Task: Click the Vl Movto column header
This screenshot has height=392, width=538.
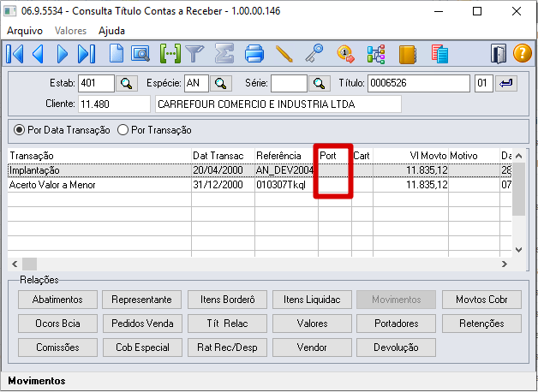Action: tap(410, 156)
